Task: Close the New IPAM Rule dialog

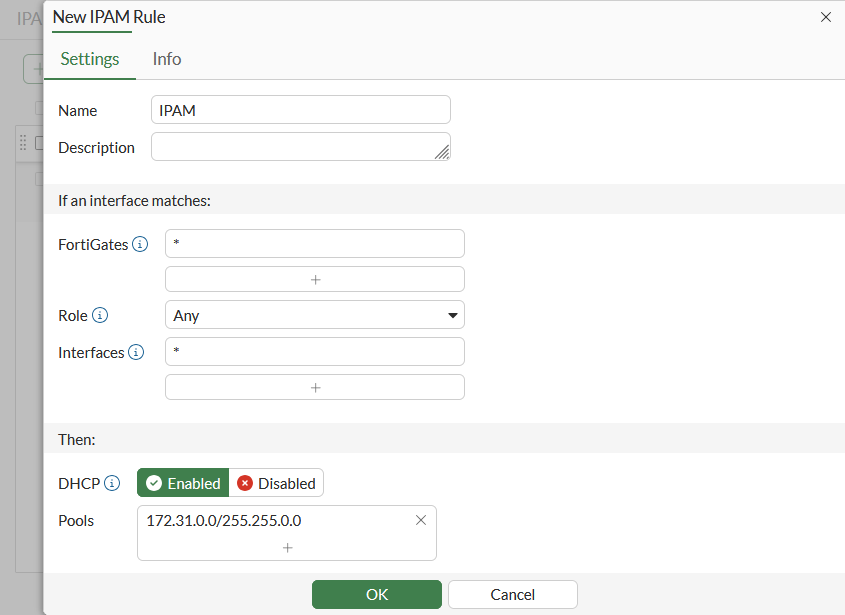Action: pyautogui.click(x=826, y=17)
